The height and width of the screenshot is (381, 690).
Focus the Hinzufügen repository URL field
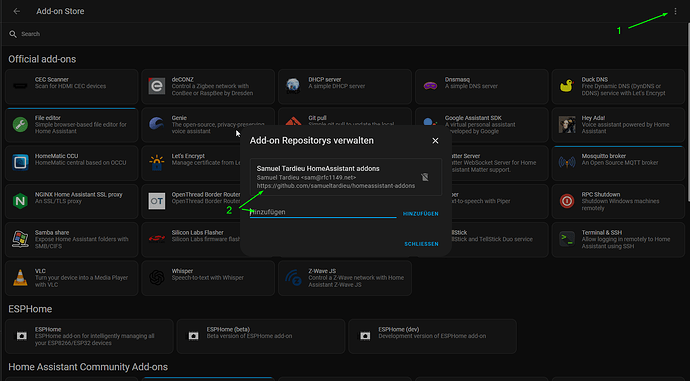(x=323, y=212)
